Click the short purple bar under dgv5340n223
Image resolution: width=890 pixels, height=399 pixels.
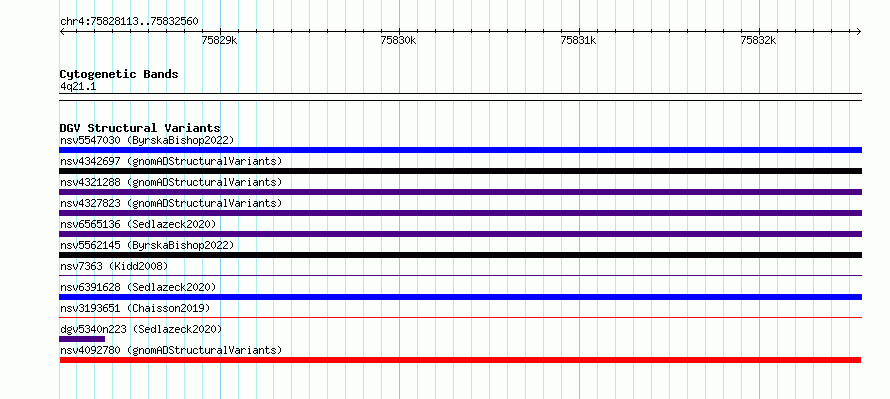[82, 339]
